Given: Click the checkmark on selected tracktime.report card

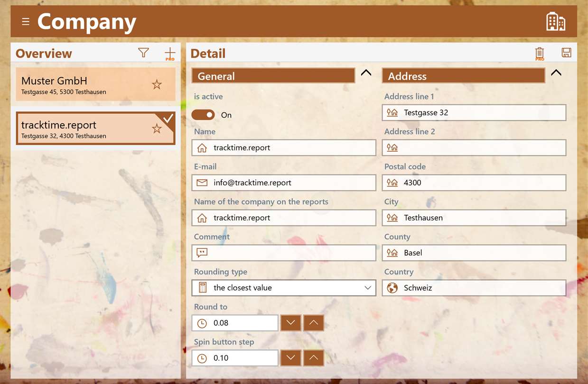Looking at the screenshot, I should click(x=168, y=118).
